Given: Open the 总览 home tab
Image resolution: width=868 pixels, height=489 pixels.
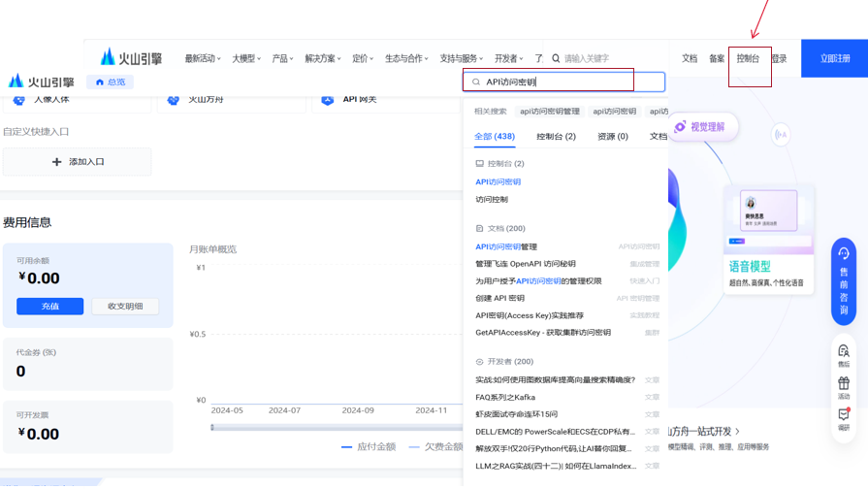Looking at the screenshot, I should [x=111, y=81].
